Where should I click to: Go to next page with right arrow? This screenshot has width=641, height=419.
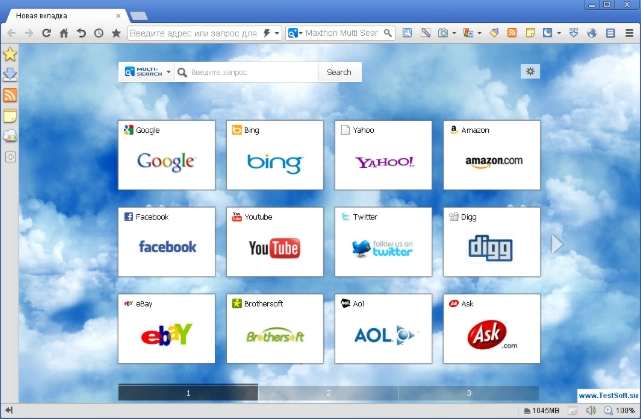point(557,244)
